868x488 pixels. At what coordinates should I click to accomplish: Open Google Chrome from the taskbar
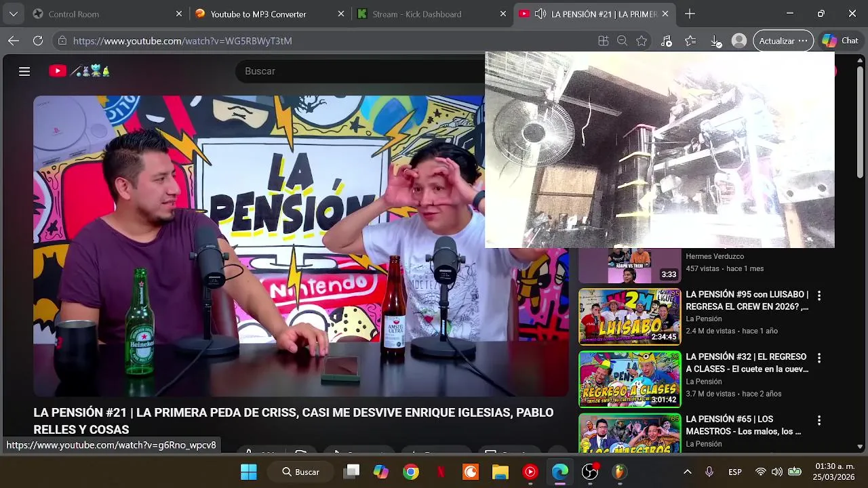411,472
